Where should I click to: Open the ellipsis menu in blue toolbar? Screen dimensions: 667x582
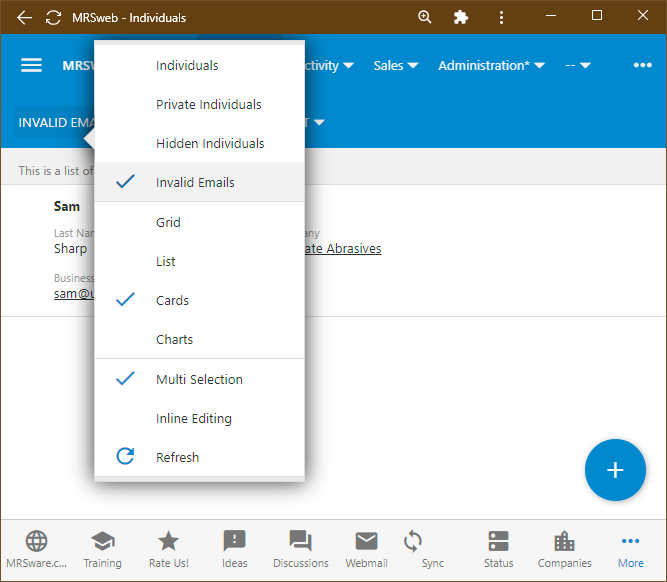pos(642,65)
